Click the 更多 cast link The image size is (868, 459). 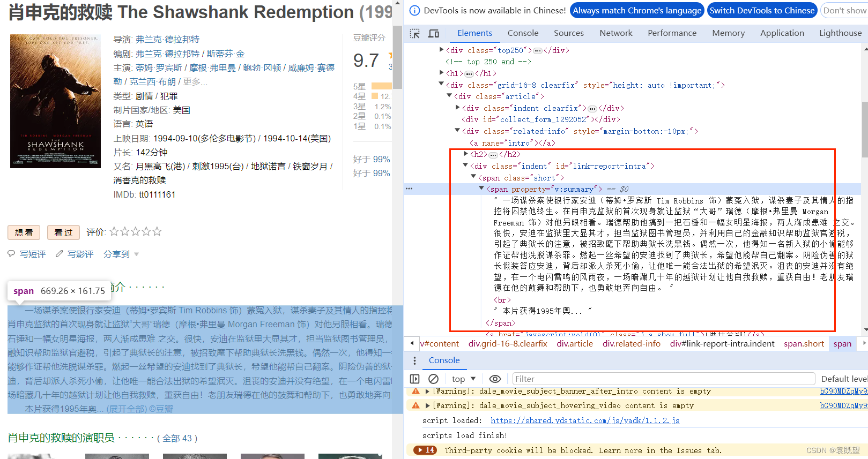(x=195, y=81)
